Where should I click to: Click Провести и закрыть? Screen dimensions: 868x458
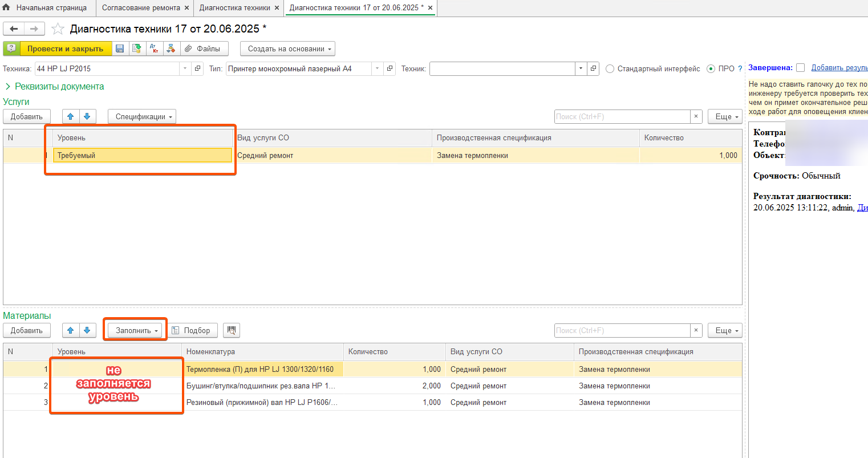click(66, 49)
